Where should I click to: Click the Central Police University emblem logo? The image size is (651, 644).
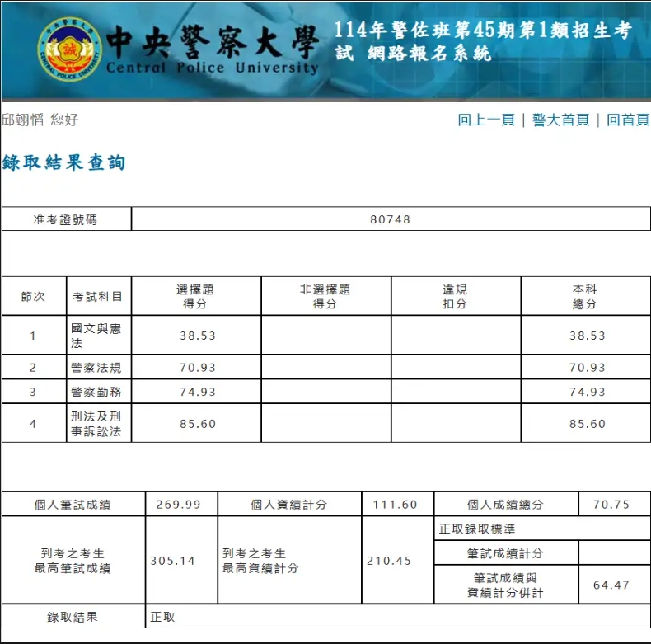[69, 49]
